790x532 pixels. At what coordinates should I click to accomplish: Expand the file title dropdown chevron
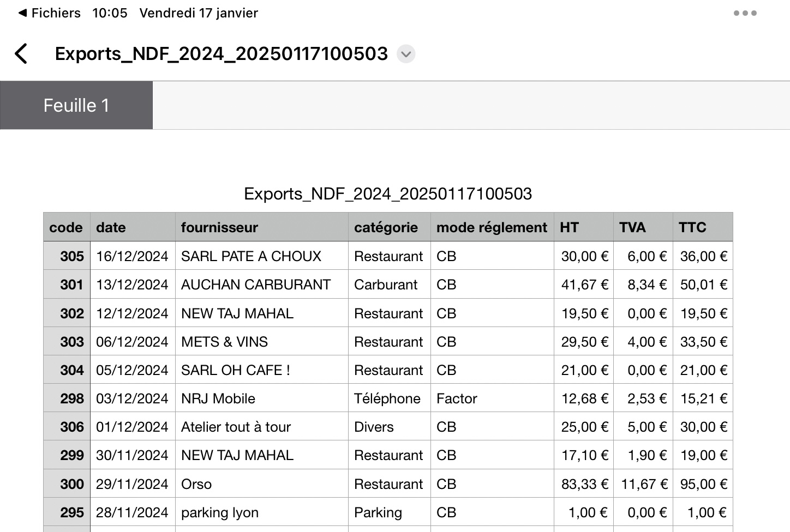(406, 54)
